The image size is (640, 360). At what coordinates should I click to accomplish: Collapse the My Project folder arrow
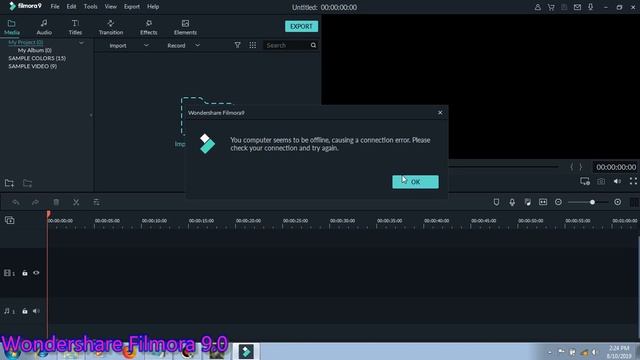(x=81, y=42)
